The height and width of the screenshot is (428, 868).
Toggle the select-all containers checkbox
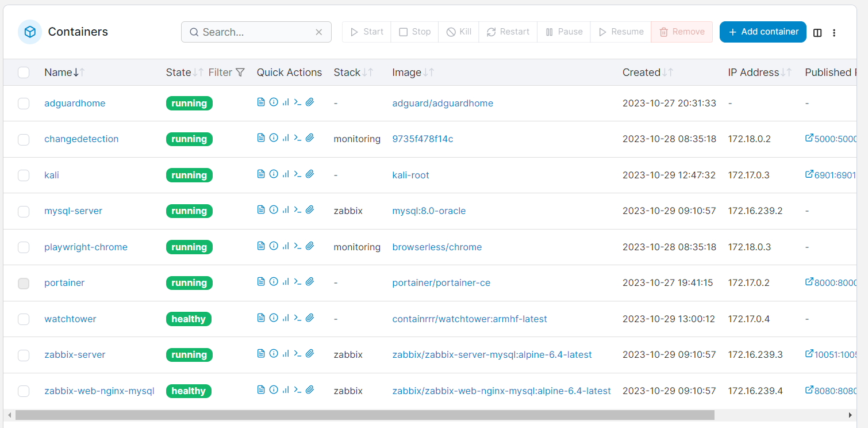point(24,72)
